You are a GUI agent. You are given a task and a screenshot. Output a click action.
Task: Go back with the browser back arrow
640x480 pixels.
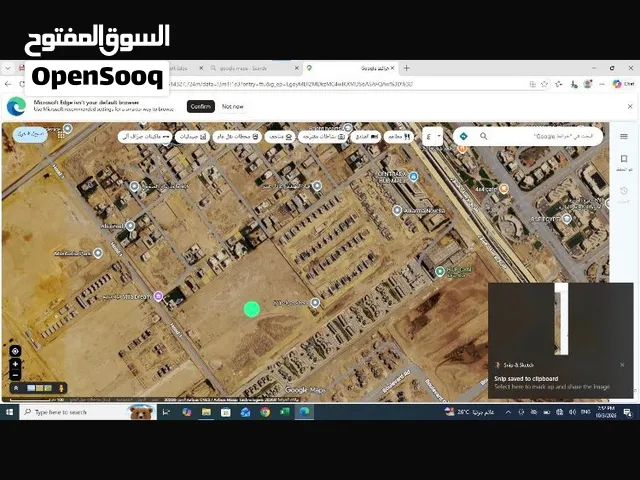click(8, 84)
